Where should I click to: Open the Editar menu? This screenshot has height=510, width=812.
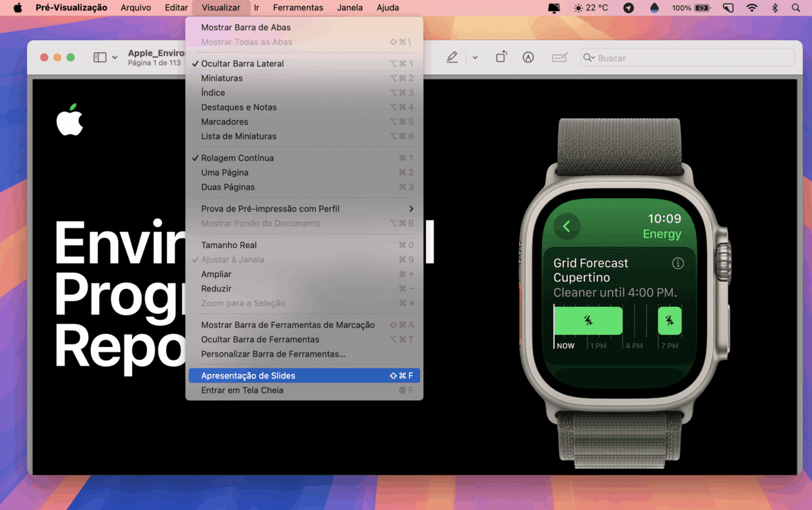tap(176, 8)
